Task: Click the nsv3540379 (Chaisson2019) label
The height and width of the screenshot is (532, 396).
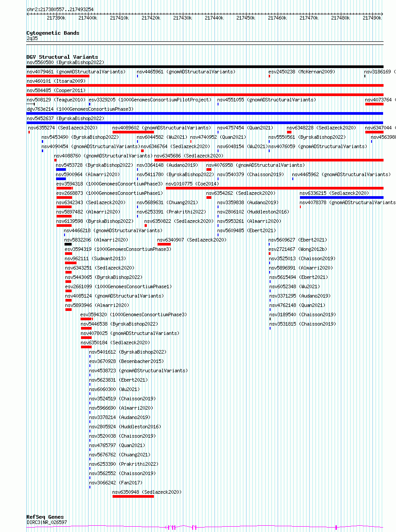Action: tap(251, 174)
